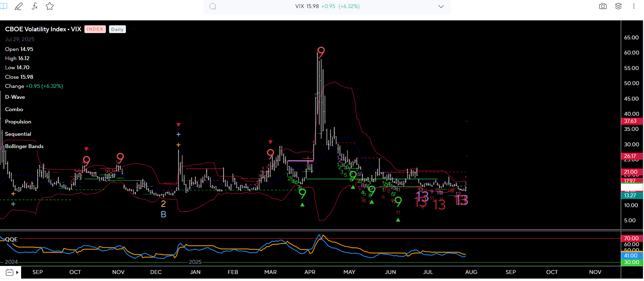Screen dimensions: 644x281
Task: Open the date range calendar picker
Action: [x=10, y=273]
